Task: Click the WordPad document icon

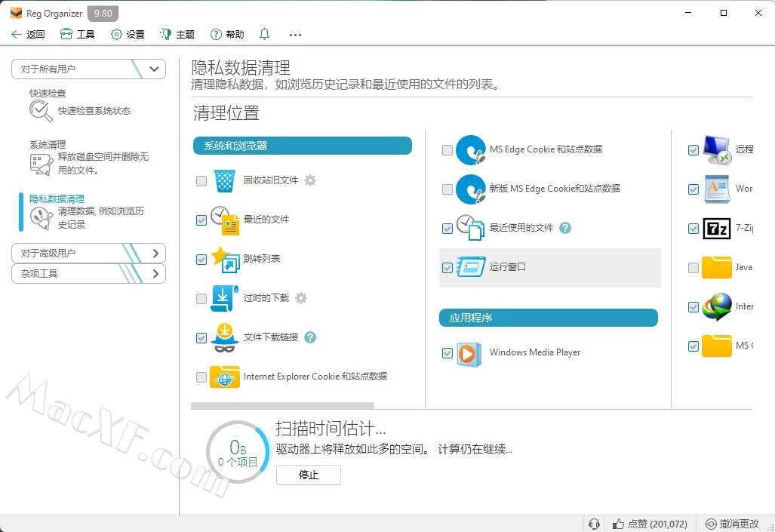Action: (x=717, y=189)
